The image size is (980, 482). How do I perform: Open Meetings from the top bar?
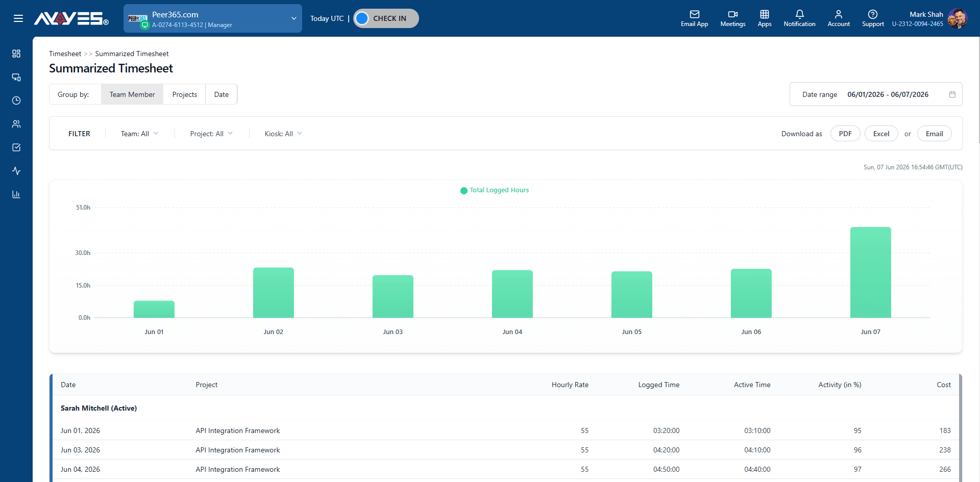click(x=732, y=18)
